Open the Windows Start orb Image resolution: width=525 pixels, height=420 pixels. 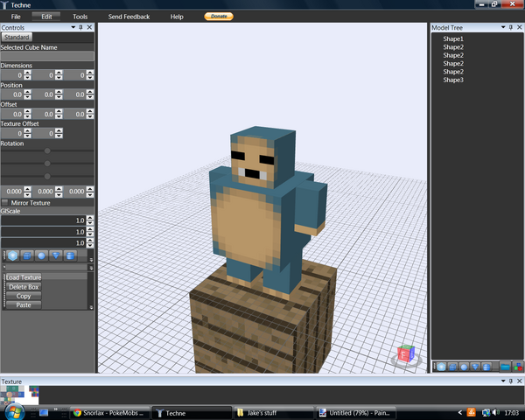click(x=14, y=411)
